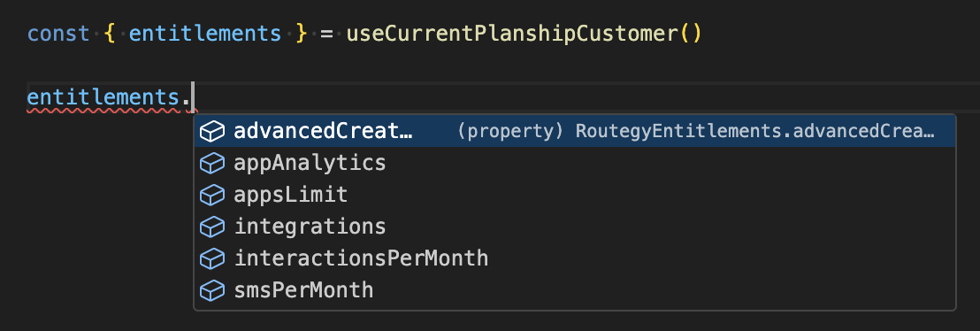Screen dimensions: 980x331
Task: Pick the appsLimit completion entry
Action: click(x=574, y=196)
